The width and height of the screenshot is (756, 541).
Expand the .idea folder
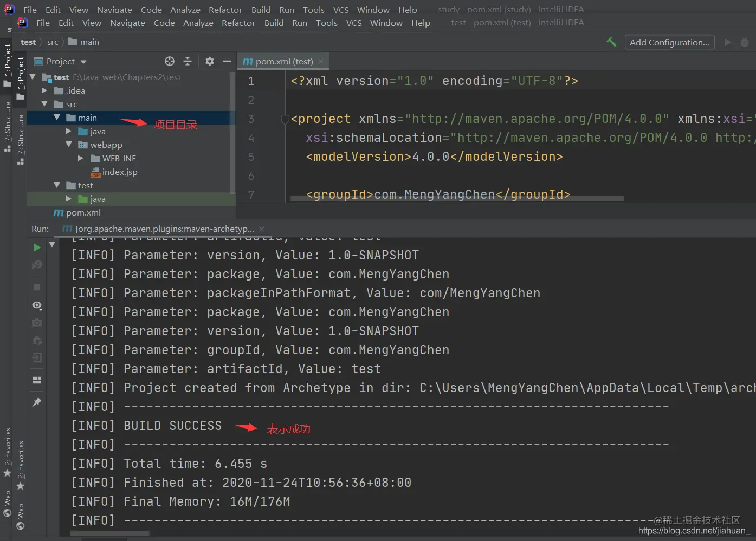coord(44,90)
